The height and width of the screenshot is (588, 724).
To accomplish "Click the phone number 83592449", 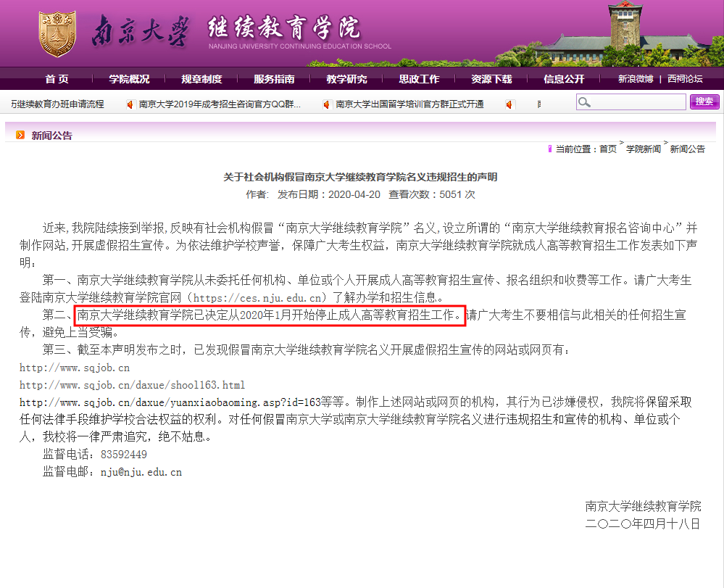I will click(x=124, y=455).
